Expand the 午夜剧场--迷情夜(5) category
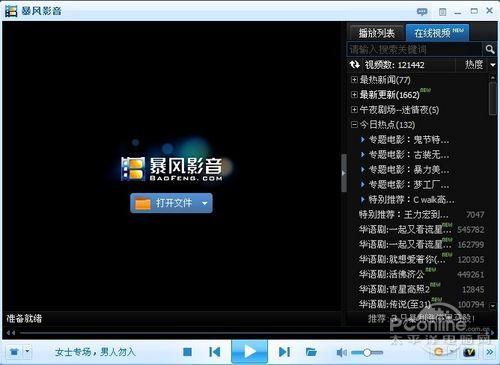This screenshot has width=500, height=365. pyautogui.click(x=354, y=109)
